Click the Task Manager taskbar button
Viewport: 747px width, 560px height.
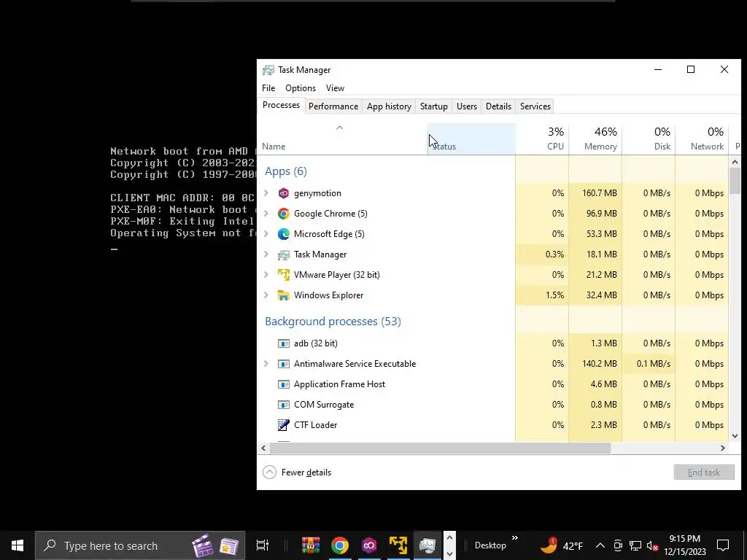pos(427,545)
